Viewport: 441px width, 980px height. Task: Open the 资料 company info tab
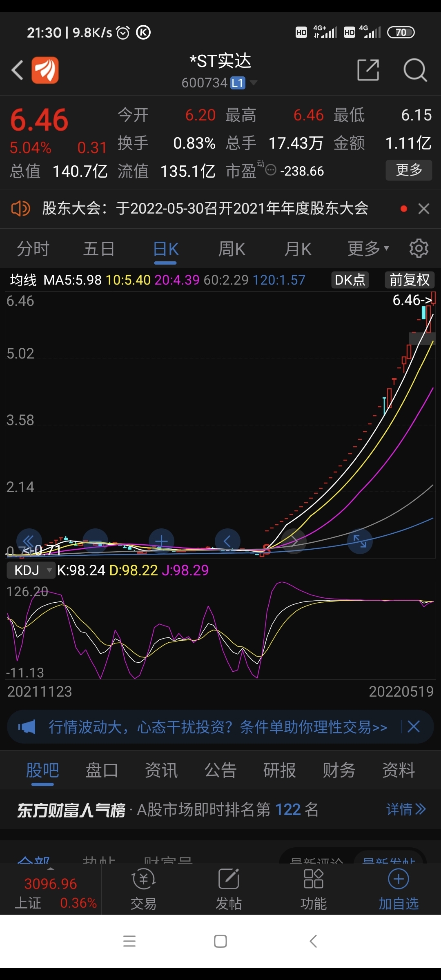399,771
